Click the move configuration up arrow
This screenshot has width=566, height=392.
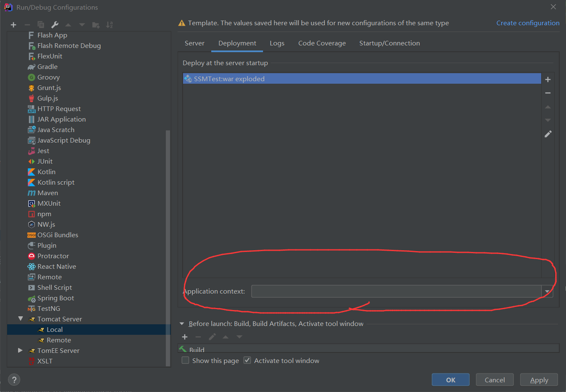click(x=68, y=25)
